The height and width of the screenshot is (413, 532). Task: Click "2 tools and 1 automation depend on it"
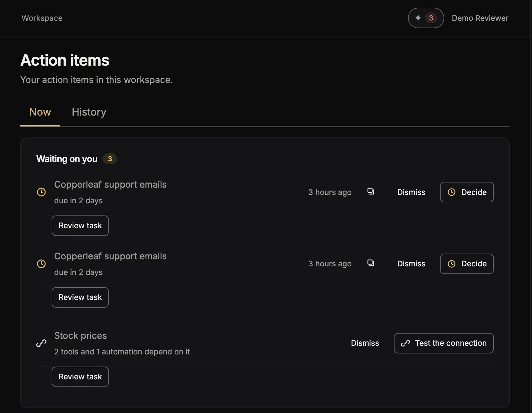[122, 352]
